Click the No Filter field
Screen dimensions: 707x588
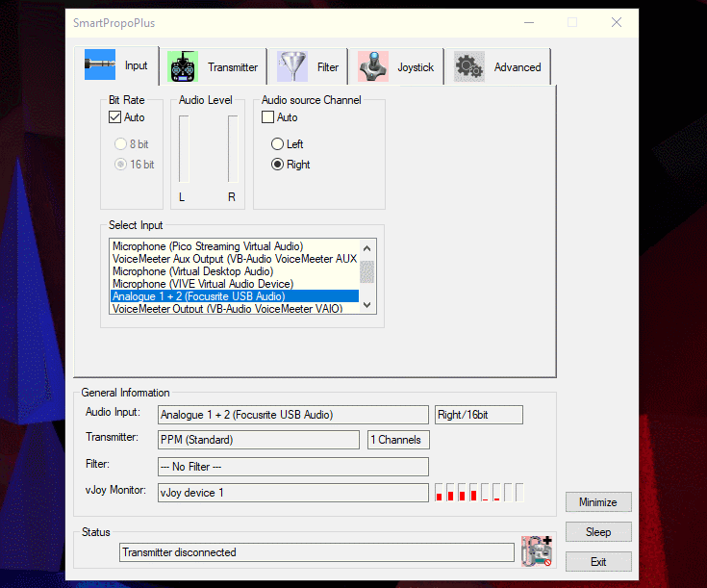293,467
